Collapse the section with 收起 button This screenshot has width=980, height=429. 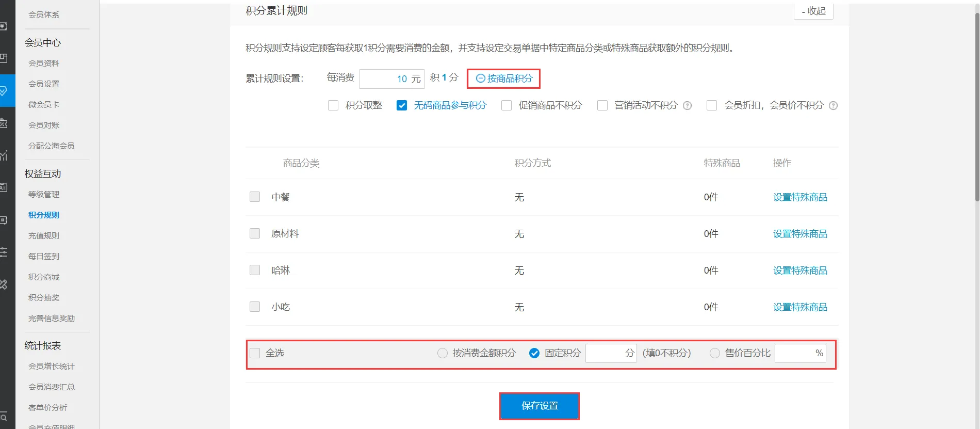(813, 11)
